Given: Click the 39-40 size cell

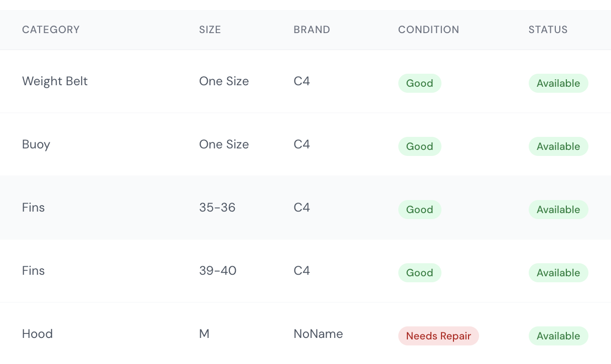Looking at the screenshot, I should pos(218,271).
